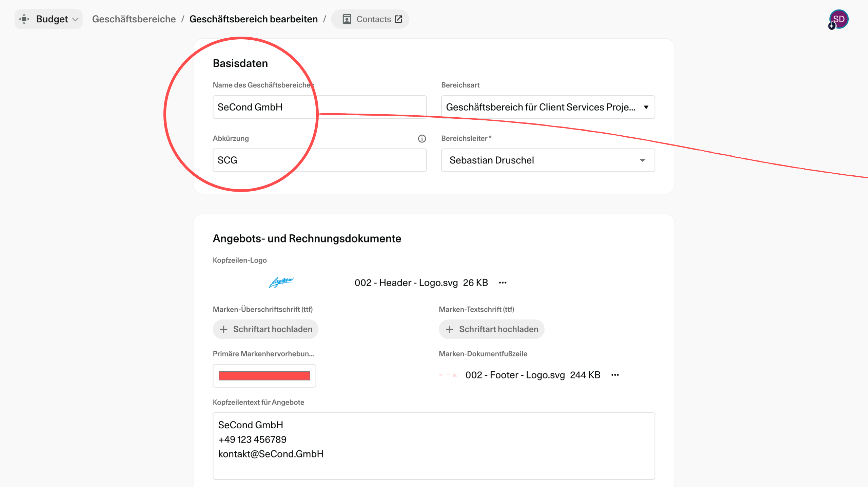
Task: Click the Abkürzung info icon
Action: coord(422,138)
